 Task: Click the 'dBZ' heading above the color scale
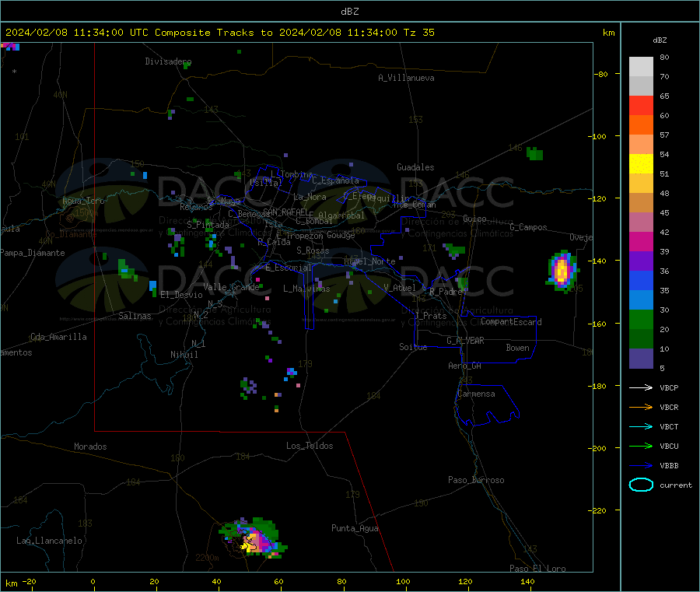tap(660, 40)
